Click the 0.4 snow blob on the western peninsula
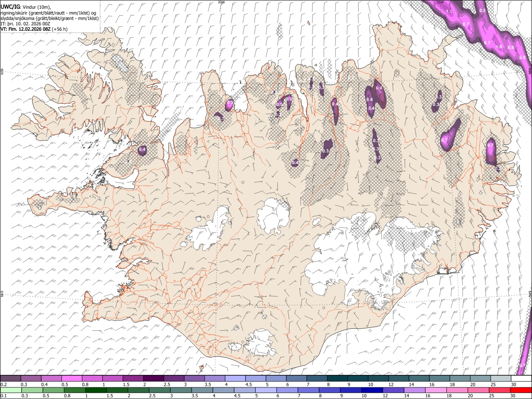 pos(142,150)
